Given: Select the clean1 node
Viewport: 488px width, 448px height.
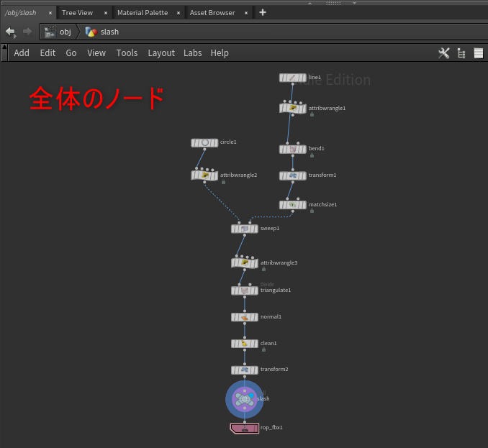Looking at the screenshot, I should coord(245,344).
